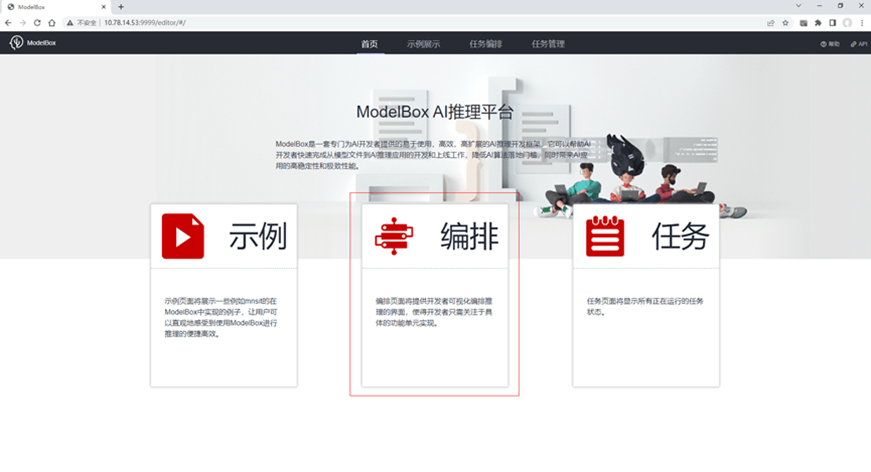Open the 任务 card title

(680, 236)
